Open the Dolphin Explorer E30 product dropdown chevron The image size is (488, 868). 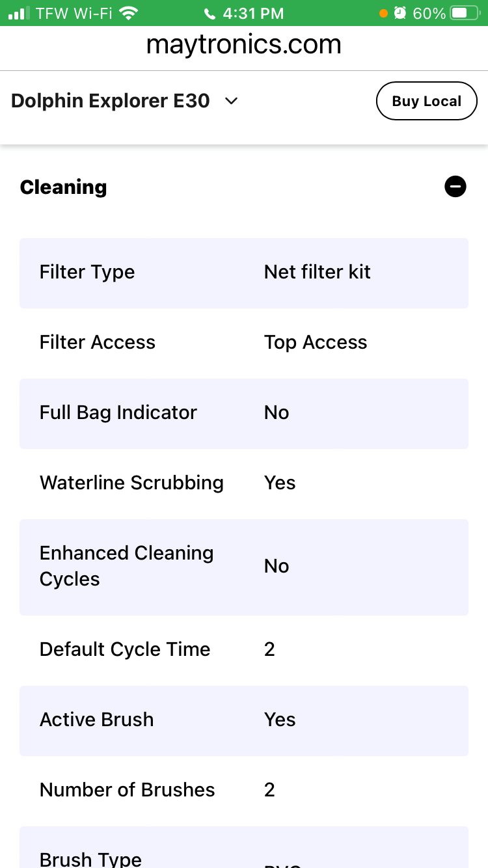click(x=231, y=102)
